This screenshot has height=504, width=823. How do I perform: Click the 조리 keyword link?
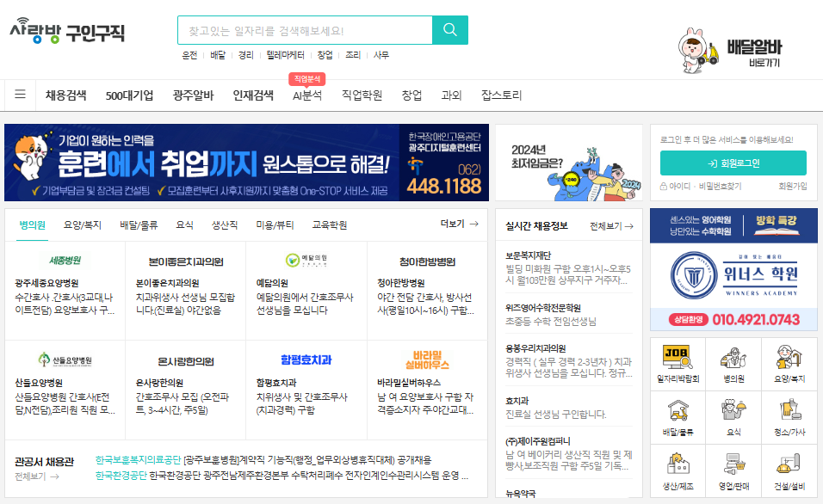pos(353,55)
